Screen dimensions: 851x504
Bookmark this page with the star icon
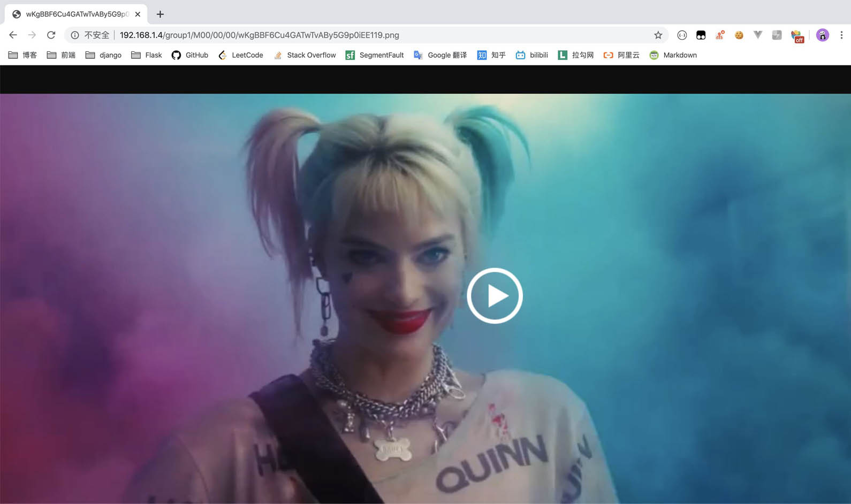(658, 35)
